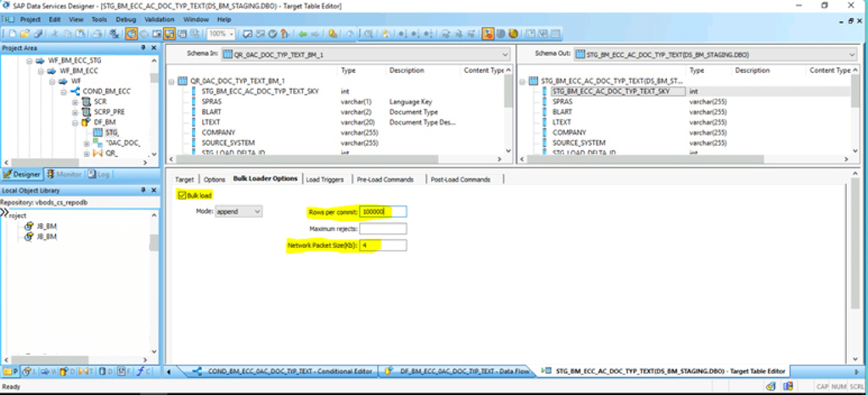Click the Save All toolbar icon

click(x=38, y=34)
